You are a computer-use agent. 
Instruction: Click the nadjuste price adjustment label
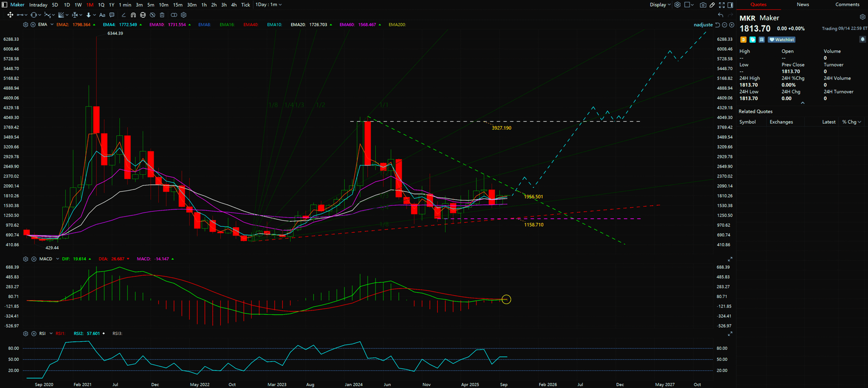(703, 25)
